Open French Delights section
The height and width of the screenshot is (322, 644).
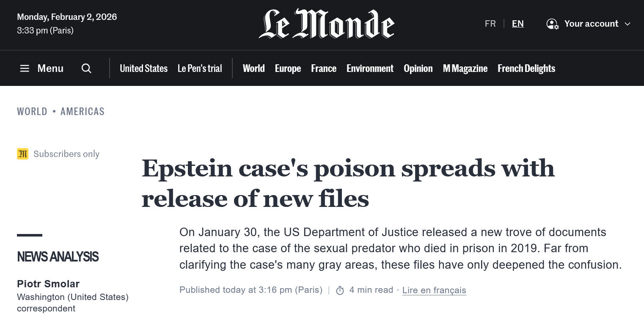pos(526,69)
